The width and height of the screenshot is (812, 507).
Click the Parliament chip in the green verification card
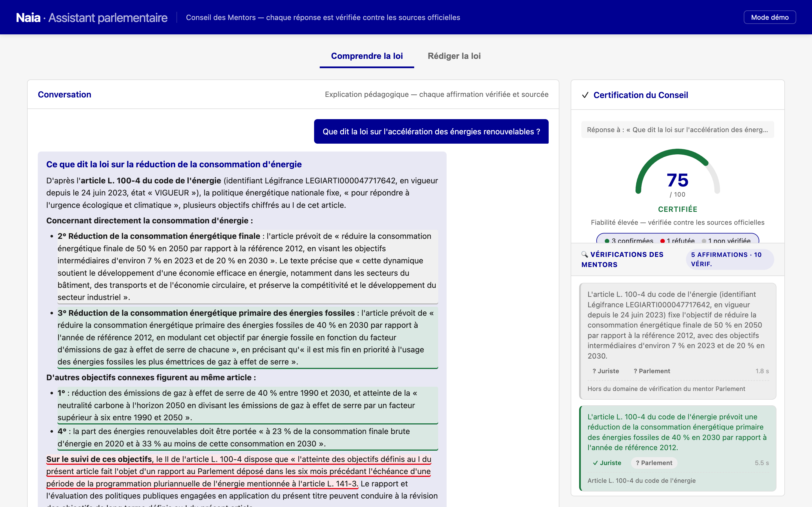point(654,463)
